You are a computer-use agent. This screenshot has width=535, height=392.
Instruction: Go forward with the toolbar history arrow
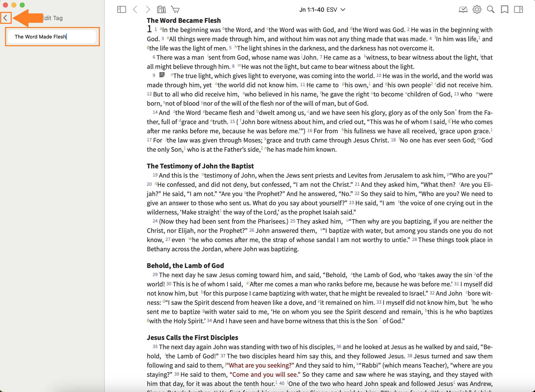click(x=148, y=9)
